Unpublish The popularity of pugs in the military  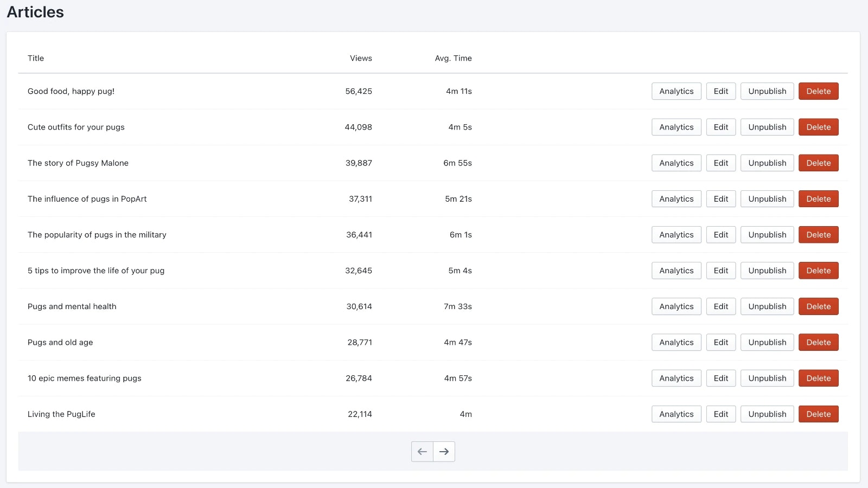click(767, 235)
